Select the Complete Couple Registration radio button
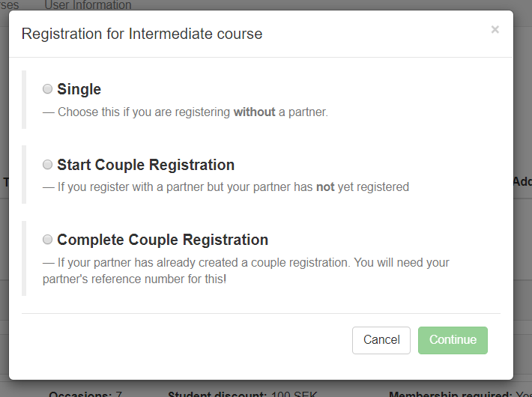This screenshot has height=397, width=532. click(x=48, y=240)
